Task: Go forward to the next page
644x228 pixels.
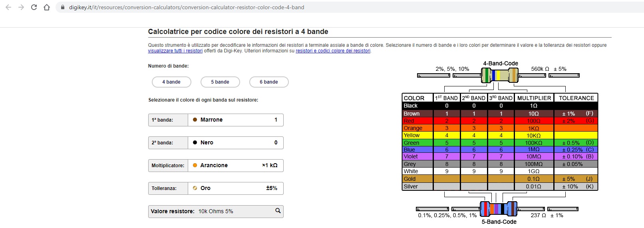Action: (x=21, y=7)
